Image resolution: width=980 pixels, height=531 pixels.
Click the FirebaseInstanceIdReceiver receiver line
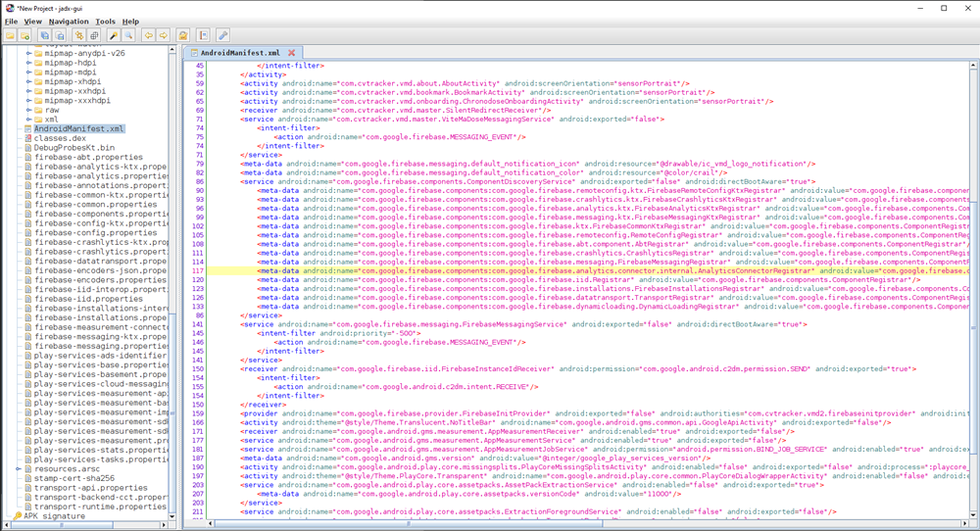point(578,368)
